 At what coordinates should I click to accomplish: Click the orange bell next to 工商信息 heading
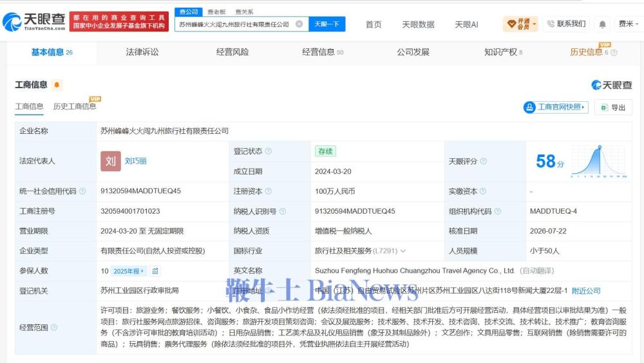click(57, 85)
